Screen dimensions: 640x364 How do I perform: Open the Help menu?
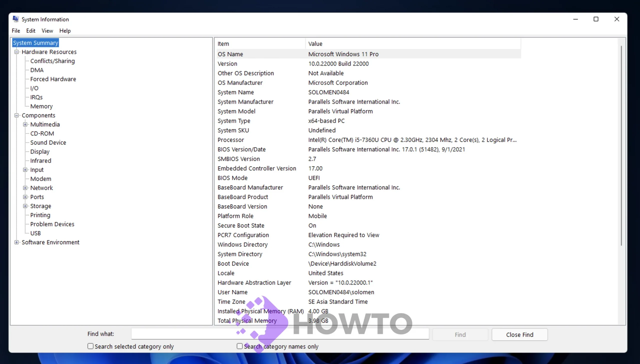pyautogui.click(x=65, y=31)
